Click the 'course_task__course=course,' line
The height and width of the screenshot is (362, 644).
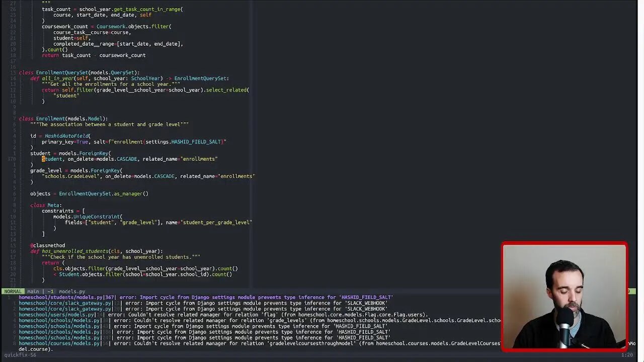[x=92, y=32]
